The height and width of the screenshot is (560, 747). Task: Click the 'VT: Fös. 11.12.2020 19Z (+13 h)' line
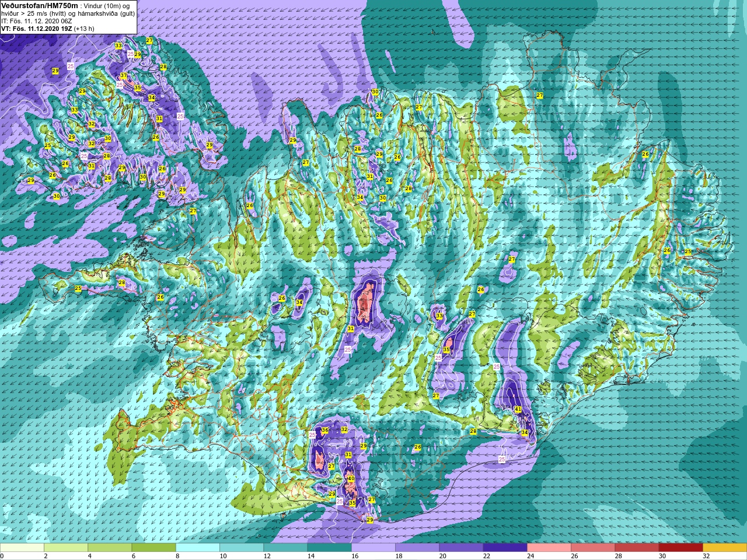click(x=47, y=29)
